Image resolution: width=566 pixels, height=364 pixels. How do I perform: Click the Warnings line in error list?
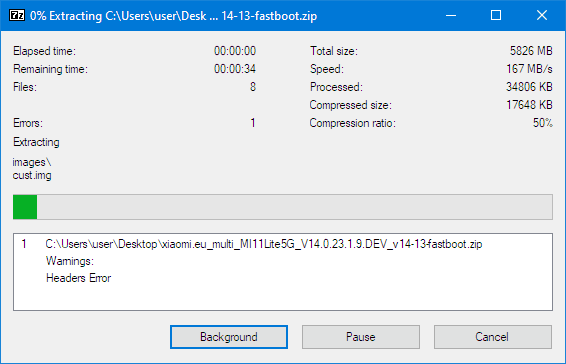tap(70, 261)
